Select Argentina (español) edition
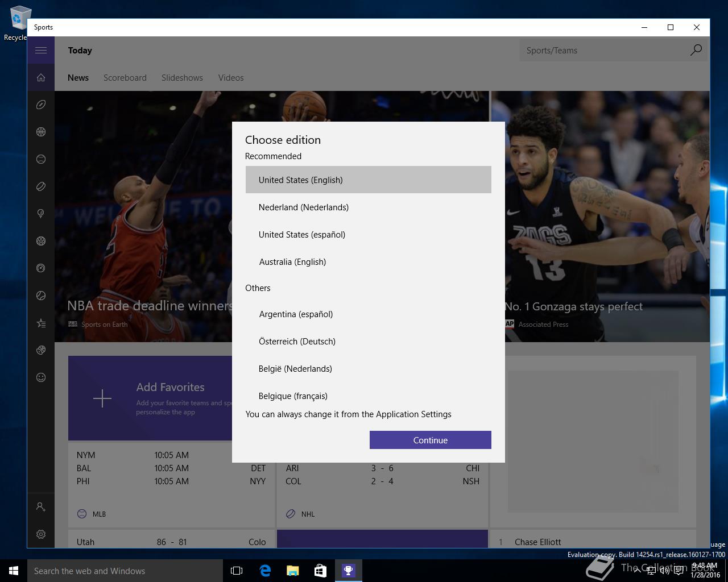The image size is (728, 582). [369, 314]
